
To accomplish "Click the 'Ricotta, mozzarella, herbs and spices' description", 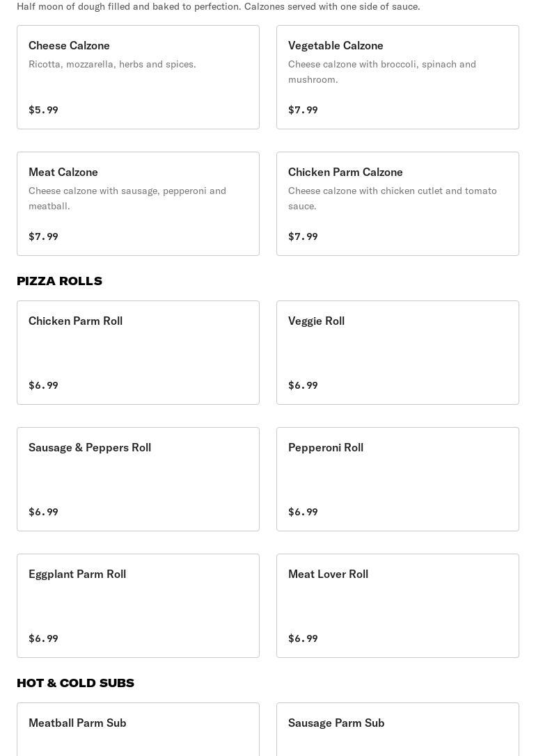I will 112,64.
